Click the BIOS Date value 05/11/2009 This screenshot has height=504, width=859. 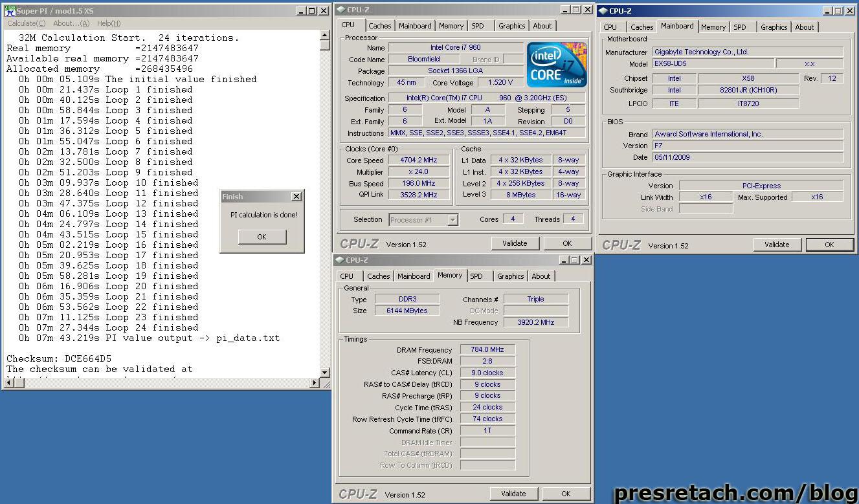[748, 157]
